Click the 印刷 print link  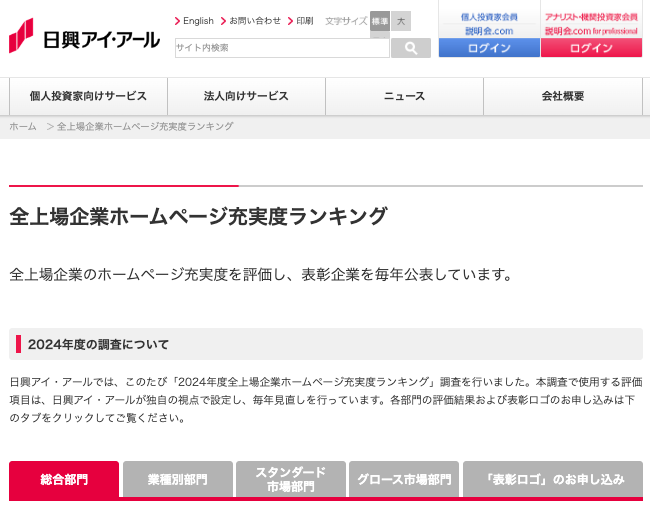pyautogui.click(x=304, y=21)
